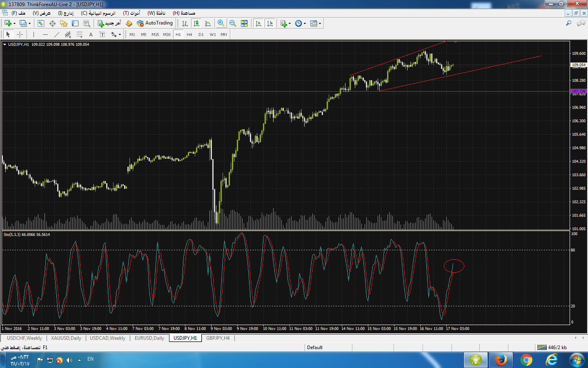The width and height of the screenshot is (588, 368).
Task: Open the Data Window crosshair-circle icon
Action: point(52,23)
